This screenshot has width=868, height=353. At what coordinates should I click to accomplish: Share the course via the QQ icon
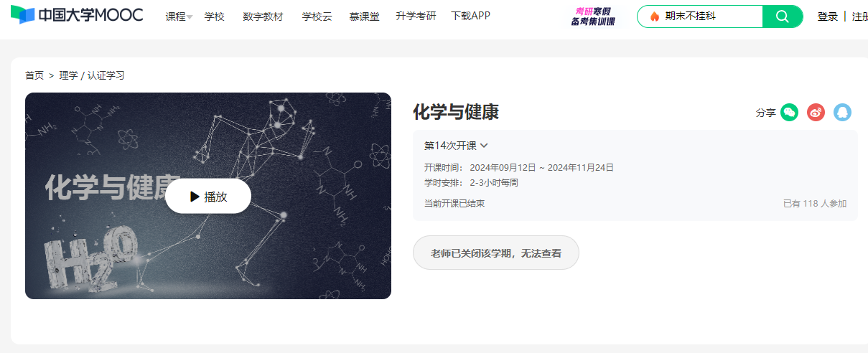tap(842, 112)
